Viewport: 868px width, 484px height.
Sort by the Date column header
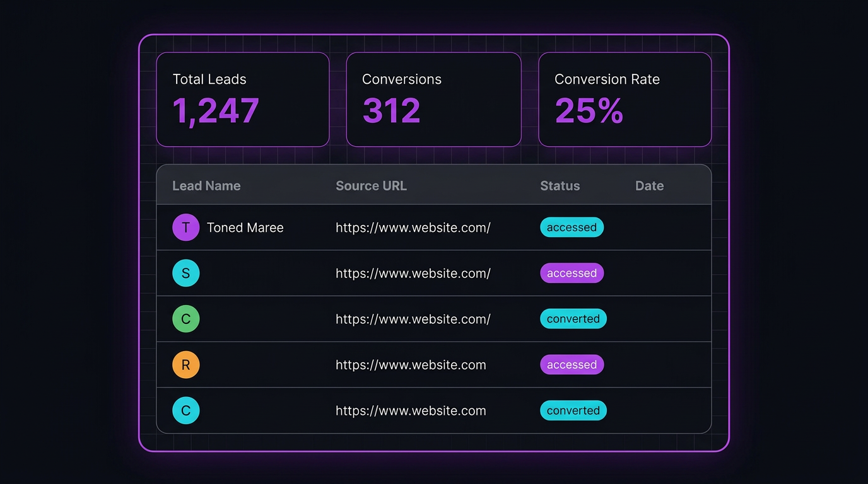[649, 185]
